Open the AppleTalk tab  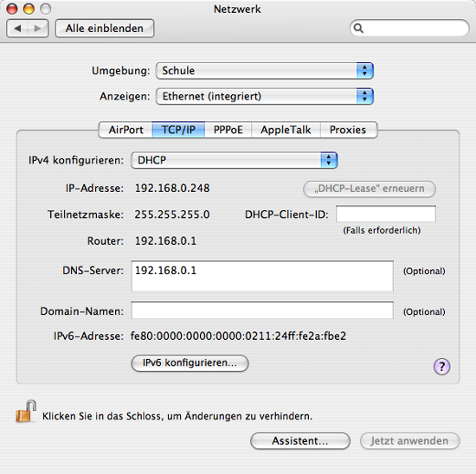point(286,130)
